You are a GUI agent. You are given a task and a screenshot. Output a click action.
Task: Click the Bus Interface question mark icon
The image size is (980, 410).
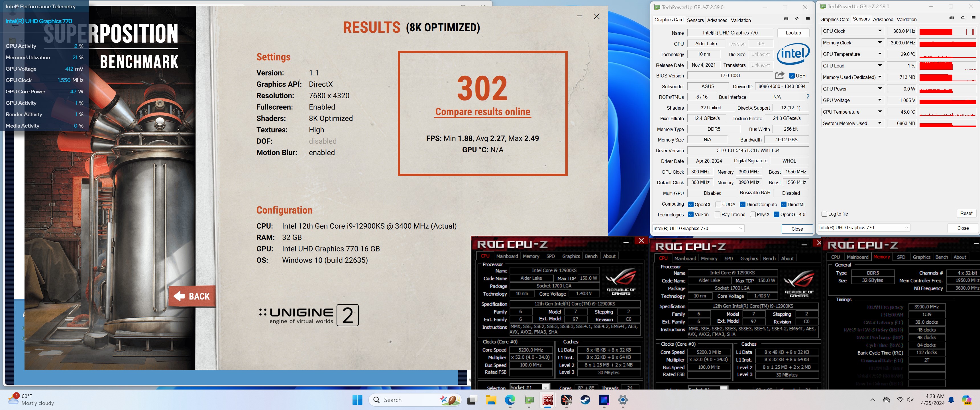pyautogui.click(x=808, y=97)
